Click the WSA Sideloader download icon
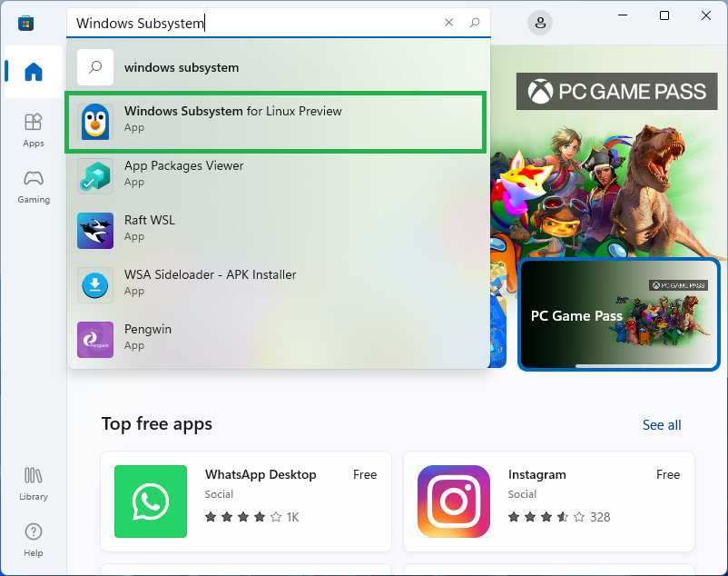The height and width of the screenshot is (576, 728). [95, 285]
